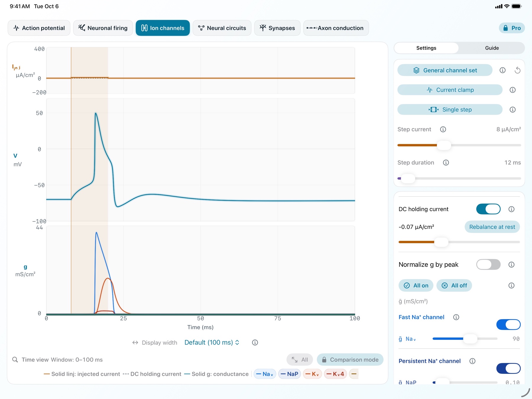532x399 pixels.
Task: Turn all channels off
Action: [454, 286]
